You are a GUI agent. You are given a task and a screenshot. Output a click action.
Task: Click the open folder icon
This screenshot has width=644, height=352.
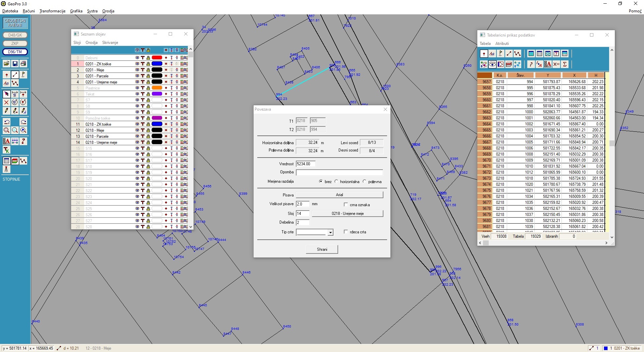pos(6,64)
